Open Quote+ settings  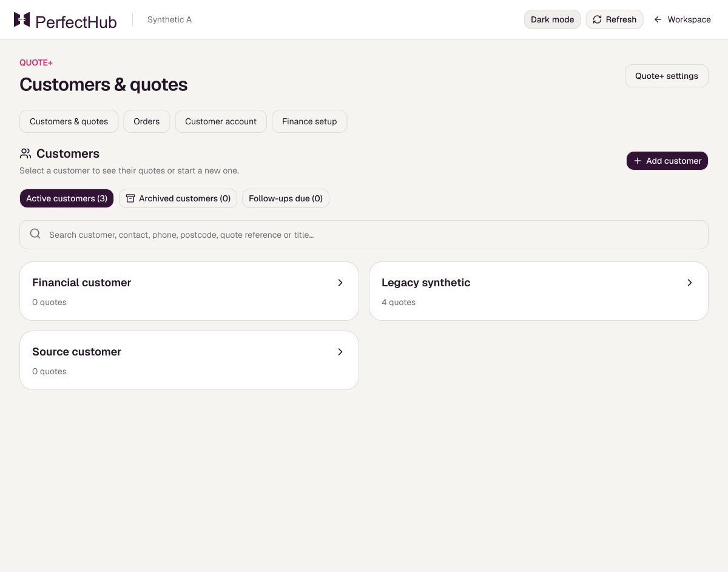click(667, 76)
